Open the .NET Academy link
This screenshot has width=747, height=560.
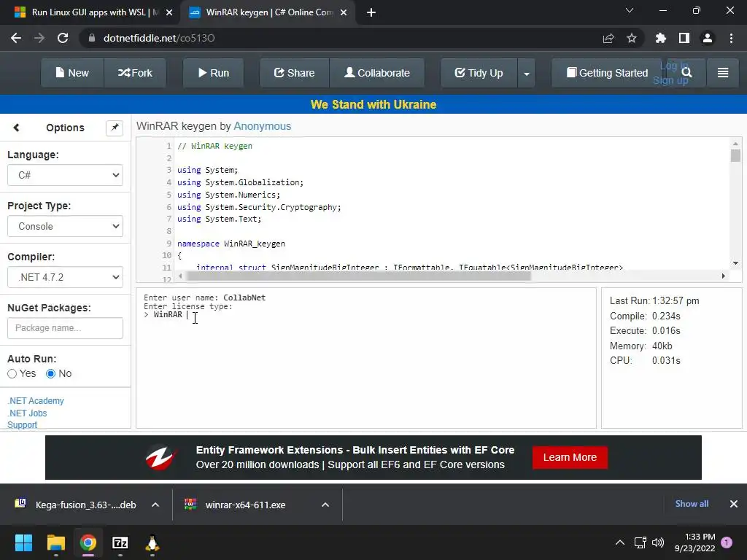[x=36, y=401]
